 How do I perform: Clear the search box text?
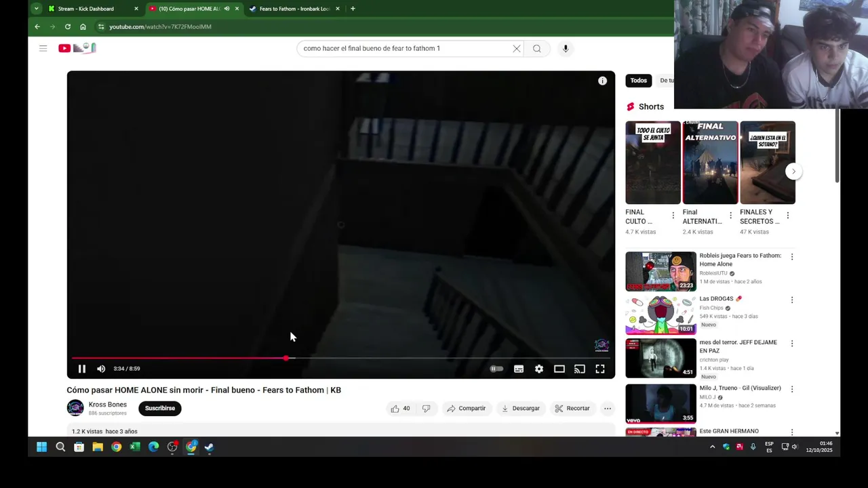click(x=517, y=48)
